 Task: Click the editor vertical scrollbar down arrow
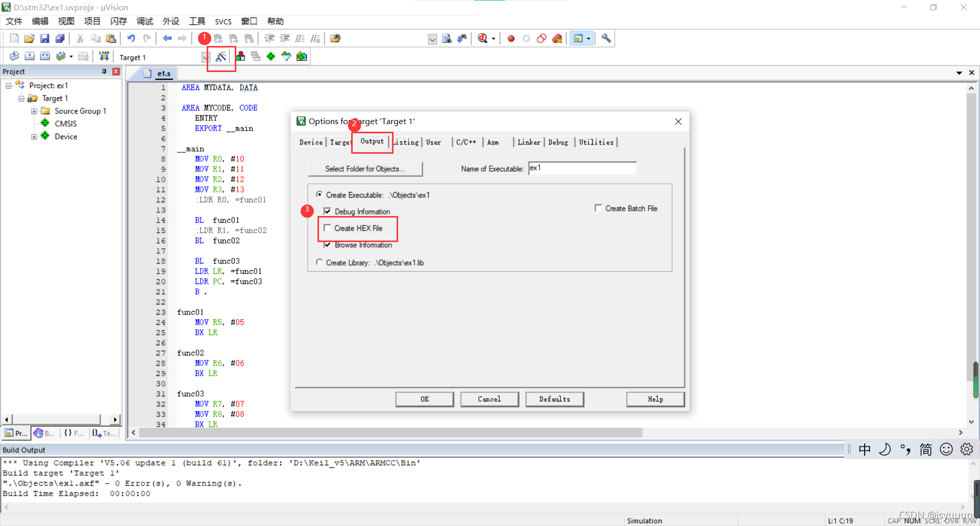[x=971, y=422]
